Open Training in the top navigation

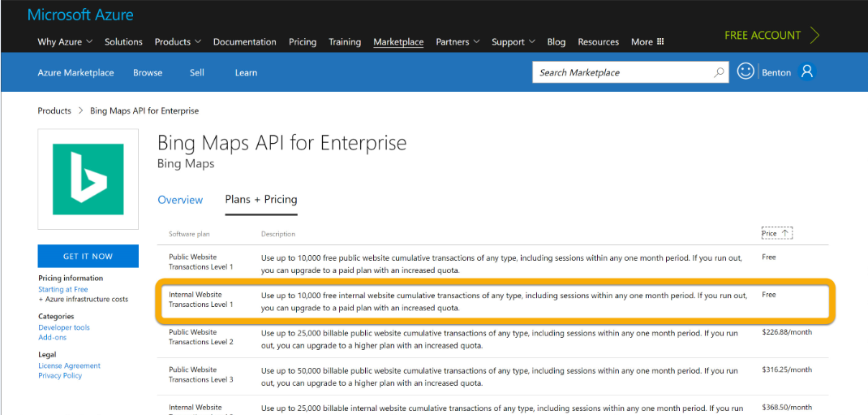(x=344, y=42)
